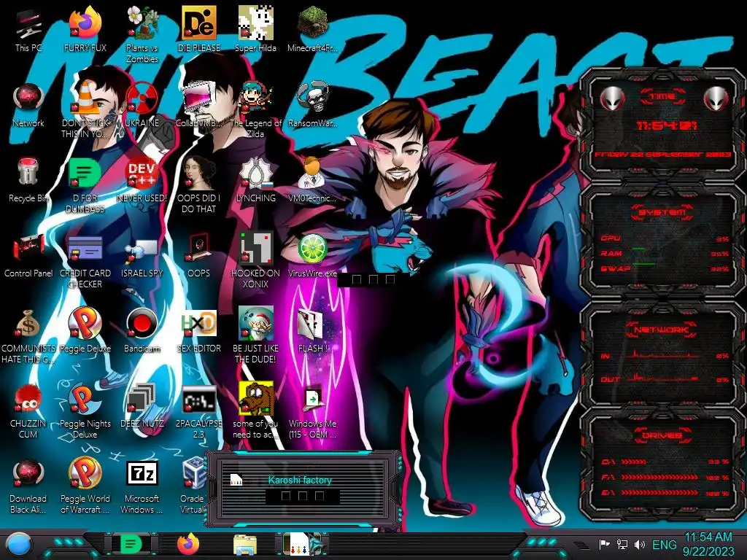The height and width of the screenshot is (560, 747).
Task: Switch to the green taskbar app
Action: [x=131, y=544]
